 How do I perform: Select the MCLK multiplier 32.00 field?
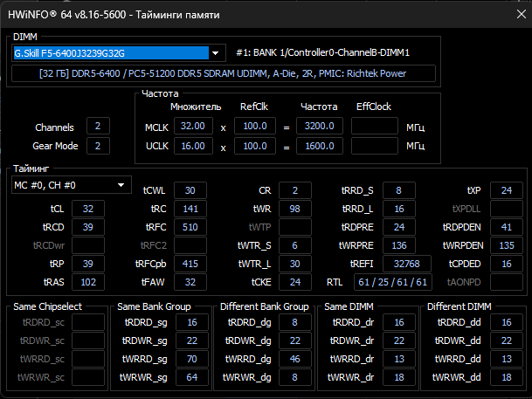pos(193,126)
